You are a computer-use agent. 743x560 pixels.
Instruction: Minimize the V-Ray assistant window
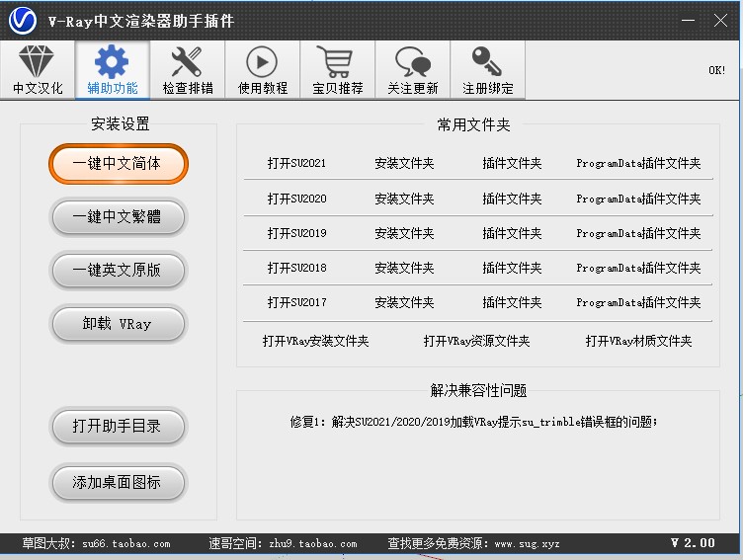pos(688,21)
